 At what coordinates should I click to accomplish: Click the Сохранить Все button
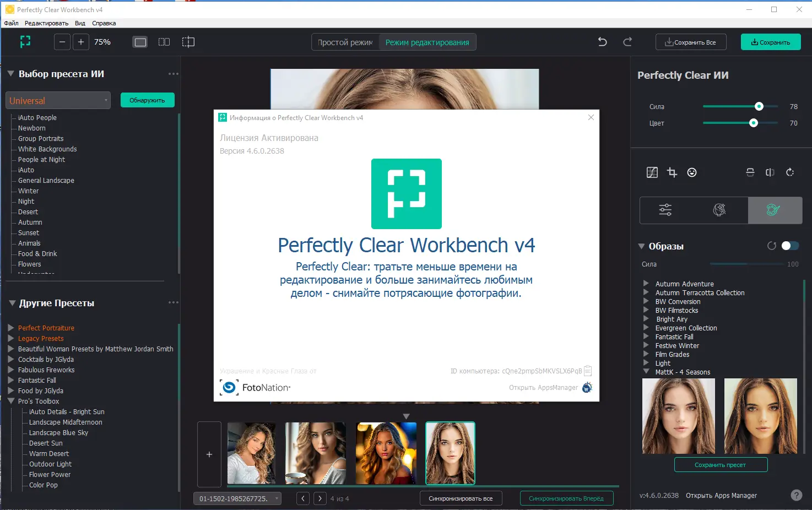pos(691,42)
